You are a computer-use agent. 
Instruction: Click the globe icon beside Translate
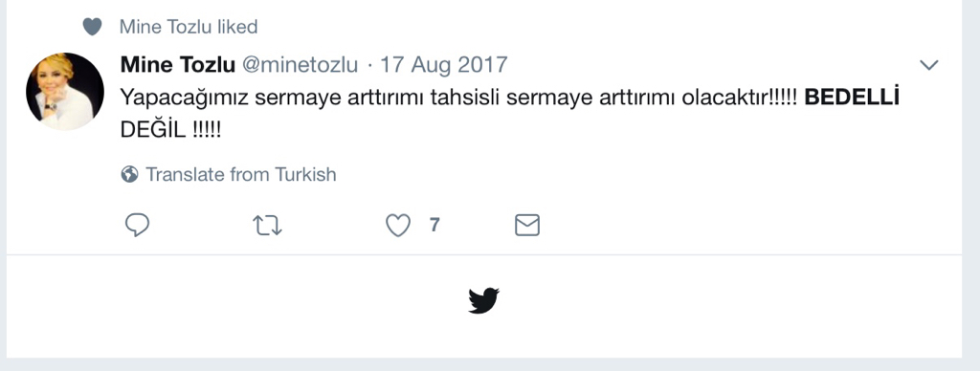pyautogui.click(x=129, y=174)
